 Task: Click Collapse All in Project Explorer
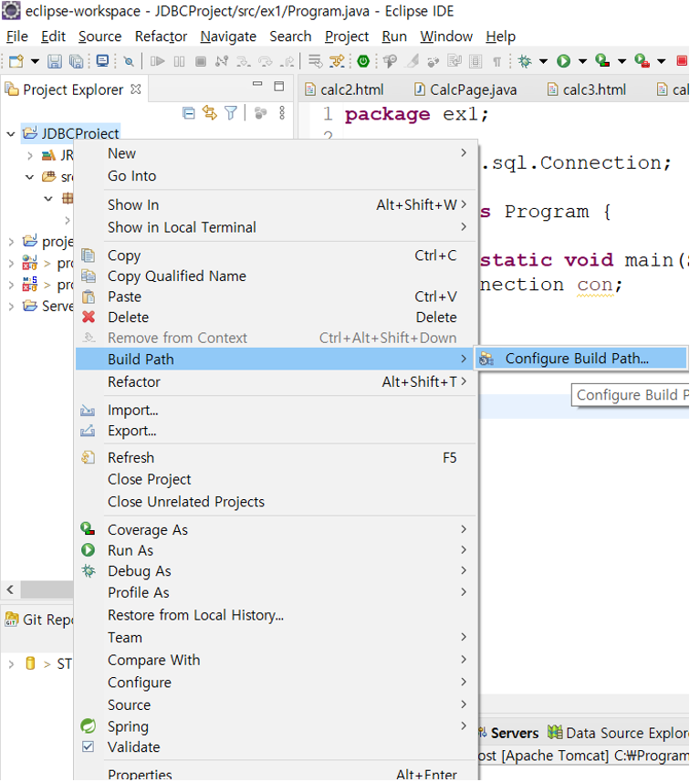coord(189,113)
